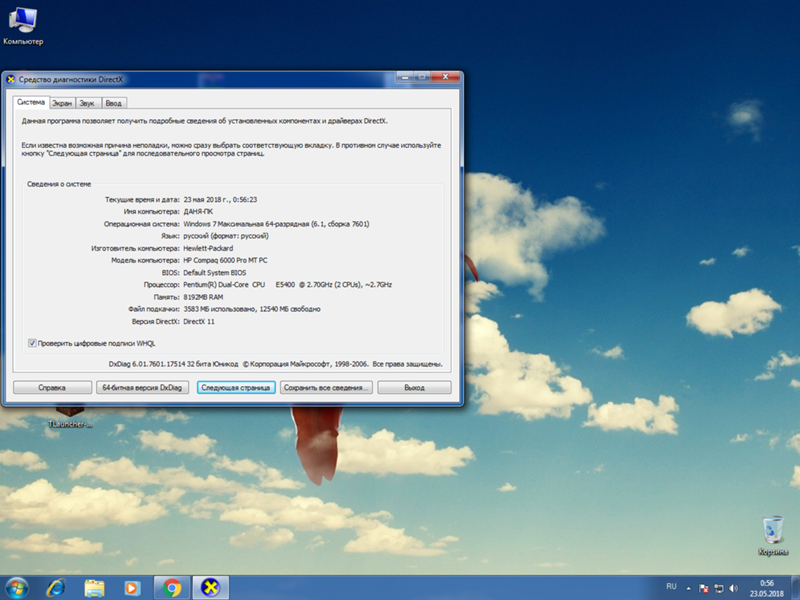Open the Компьютер desktop icon

[23, 26]
